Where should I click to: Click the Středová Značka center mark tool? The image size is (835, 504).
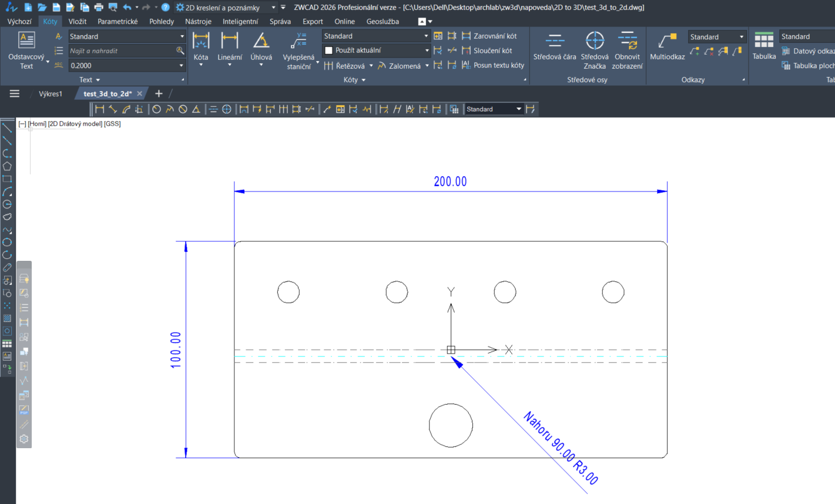[x=595, y=51]
